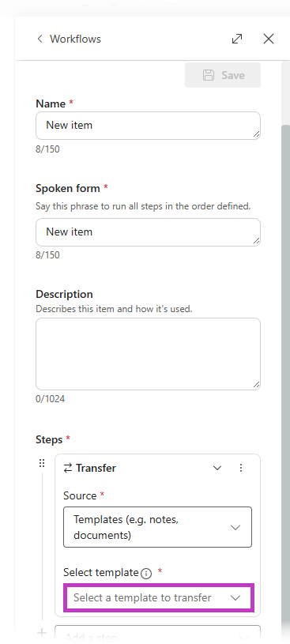Screen dimensions: 290x644
Task: Click the Transfer step title
Action: pos(96,468)
